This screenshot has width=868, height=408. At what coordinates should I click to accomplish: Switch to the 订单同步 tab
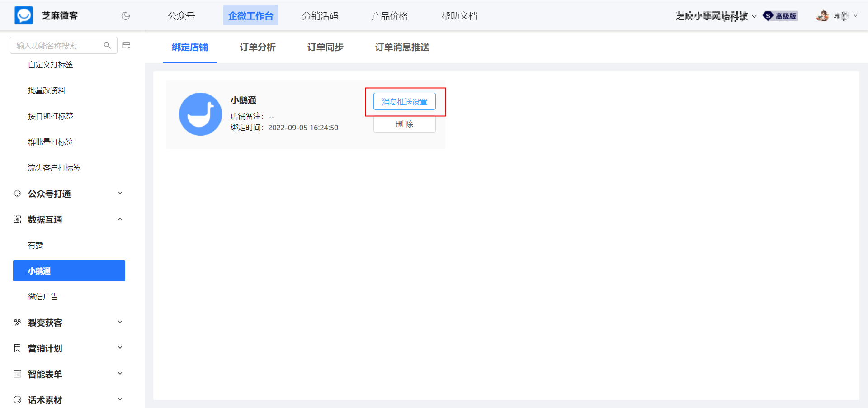(325, 47)
